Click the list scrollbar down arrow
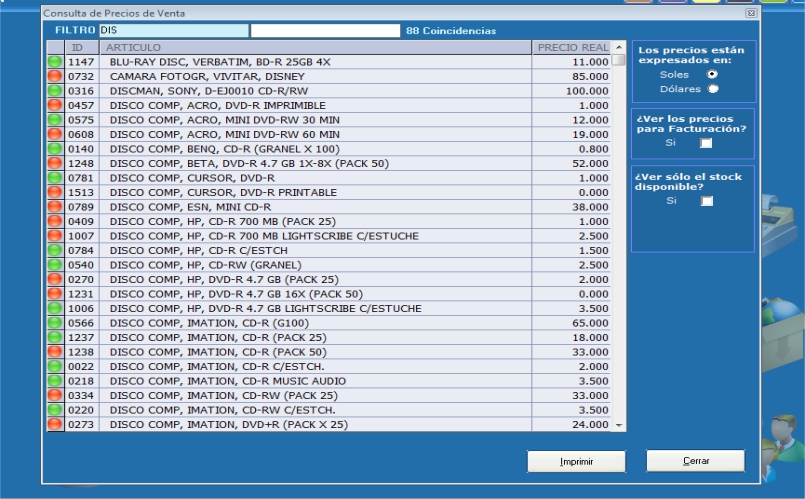The image size is (805, 499). click(x=618, y=426)
